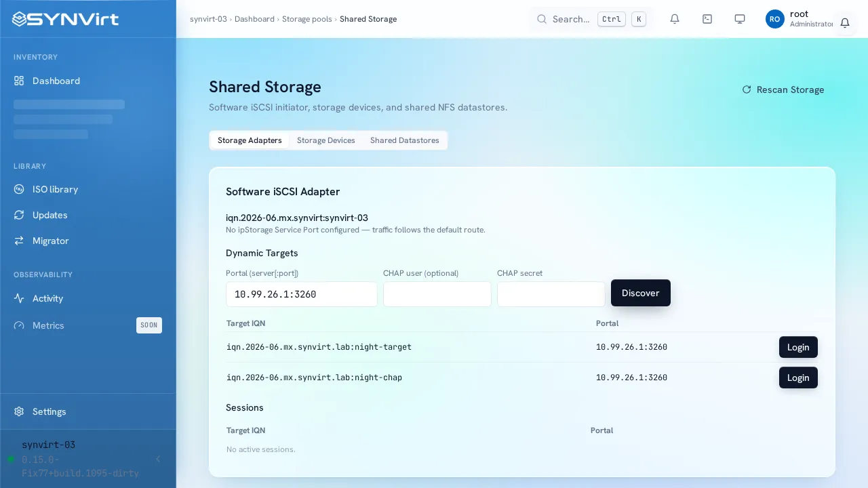This screenshot has height=488, width=868.
Task: Click the green host status dot
Action: (11, 459)
